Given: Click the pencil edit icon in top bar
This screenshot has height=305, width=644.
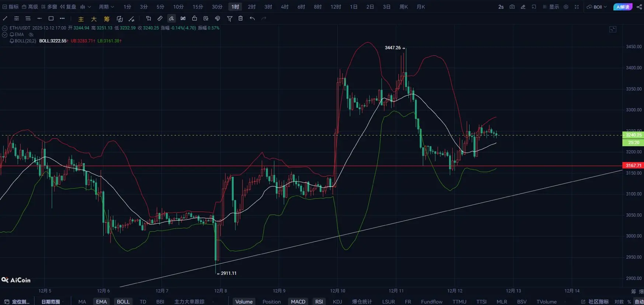Looking at the screenshot, I should (523, 7).
